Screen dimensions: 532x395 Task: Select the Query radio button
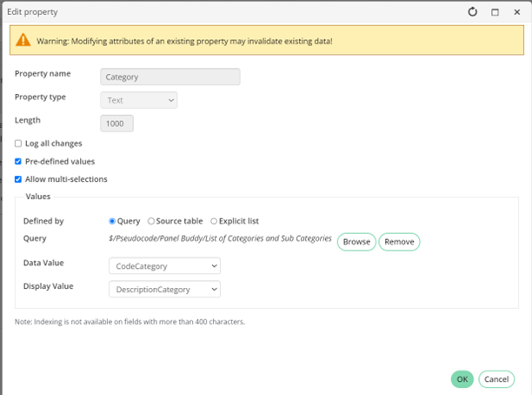click(x=112, y=221)
